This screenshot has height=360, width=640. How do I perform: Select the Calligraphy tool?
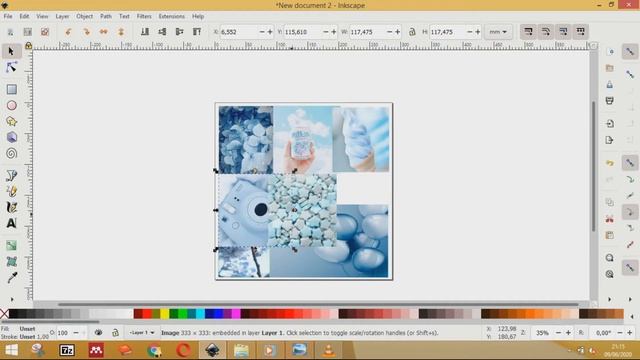pyautogui.click(x=11, y=207)
